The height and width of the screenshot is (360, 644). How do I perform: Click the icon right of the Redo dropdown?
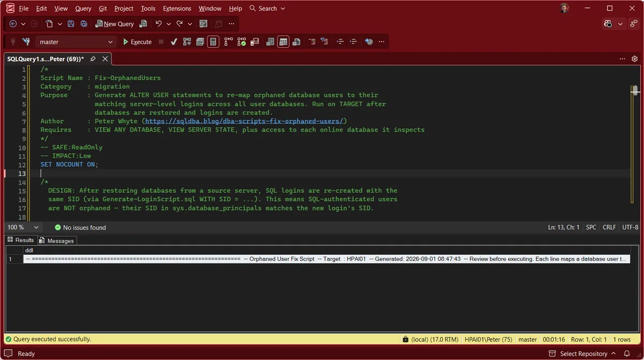(203, 24)
